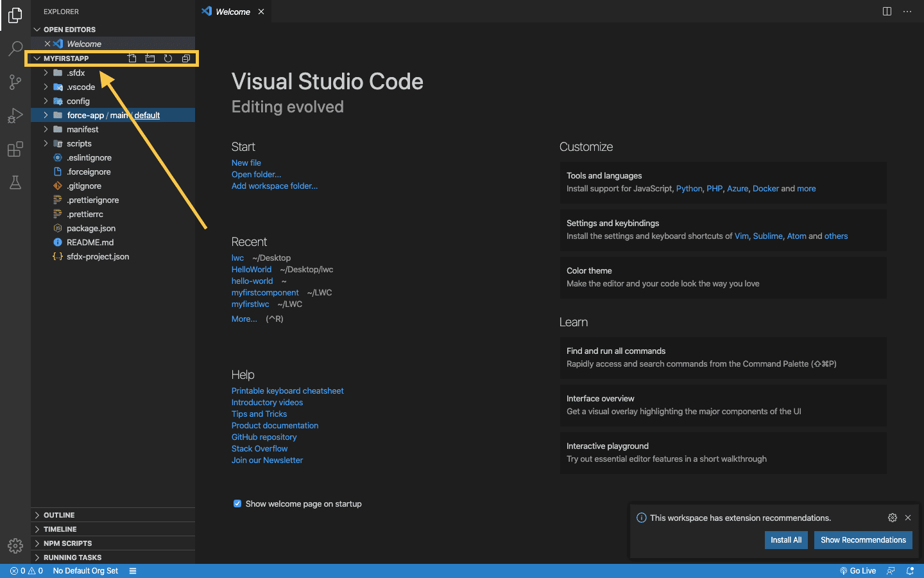
Task: Open Stack Overflow help link
Action: [x=259, y=448]
